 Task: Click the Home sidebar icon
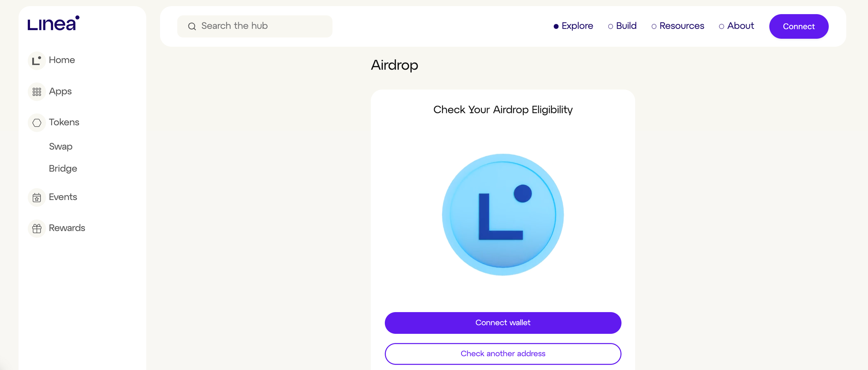click(x=37, y=60)
